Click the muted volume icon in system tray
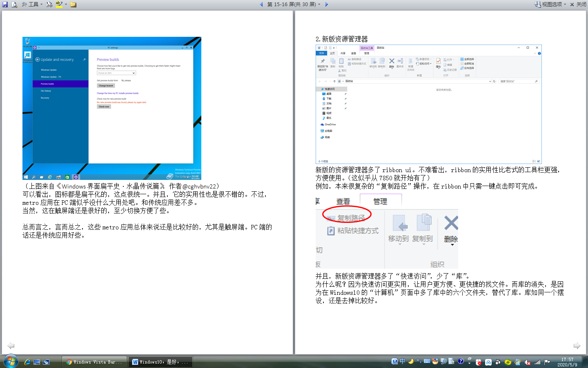This screenshot has height=368, width=588. click(528, 362)
